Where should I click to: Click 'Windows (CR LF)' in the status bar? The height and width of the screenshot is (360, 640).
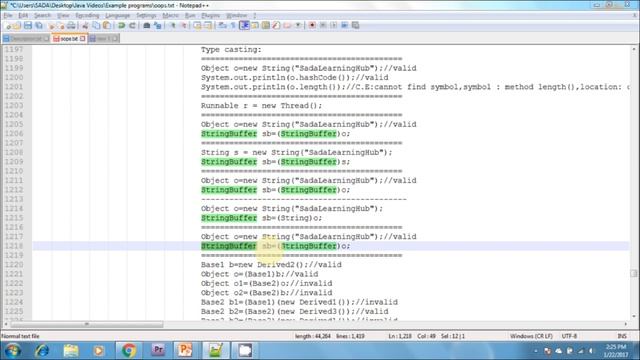pyautogui.click(x=531, y=336)
